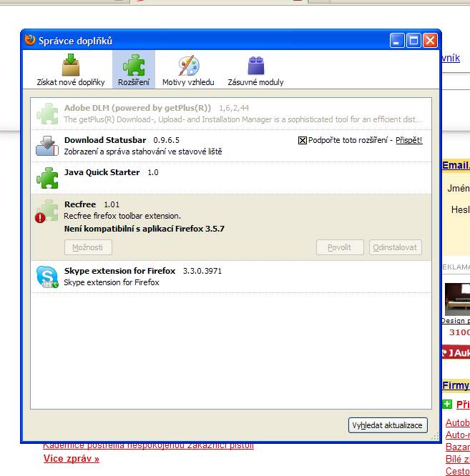Click the Adobe DLM puzzle icon
Image resolution: width=470 pixels, height=476 pixels.
[x=47, y=114]
